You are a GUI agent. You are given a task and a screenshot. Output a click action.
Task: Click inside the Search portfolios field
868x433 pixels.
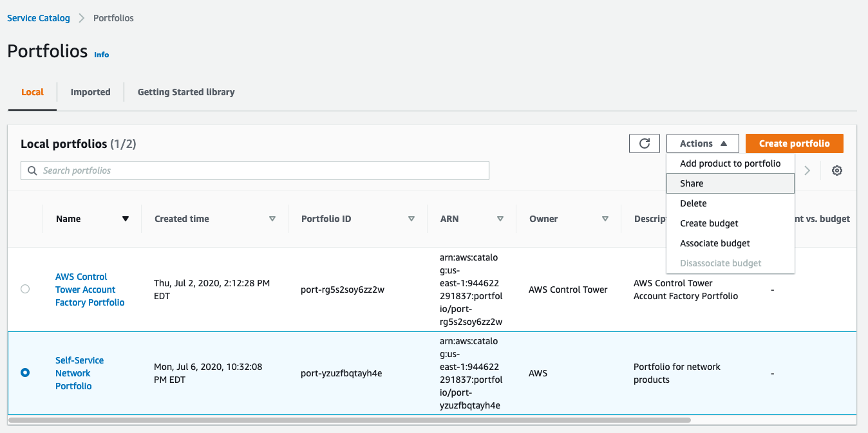point(258,170)
